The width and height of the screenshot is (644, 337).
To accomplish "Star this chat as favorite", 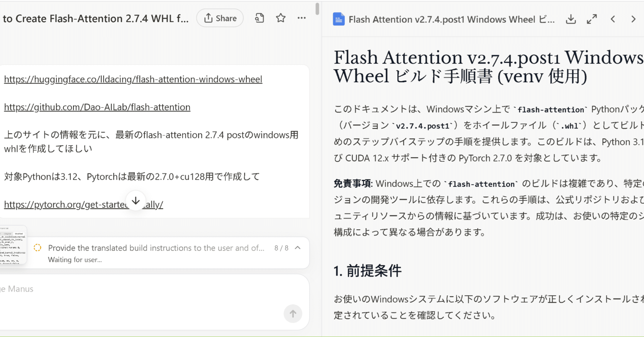I will pyautogui.click(x=281, y=18).
